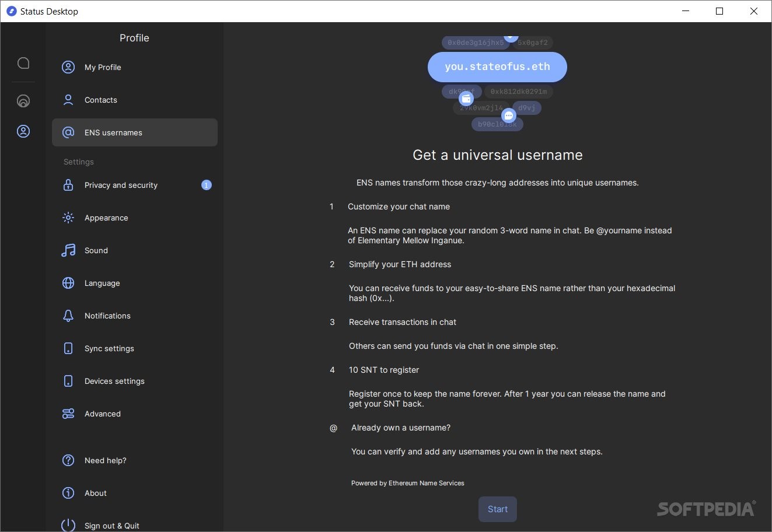Click the Privacy and security notification badge

point(207,185)
